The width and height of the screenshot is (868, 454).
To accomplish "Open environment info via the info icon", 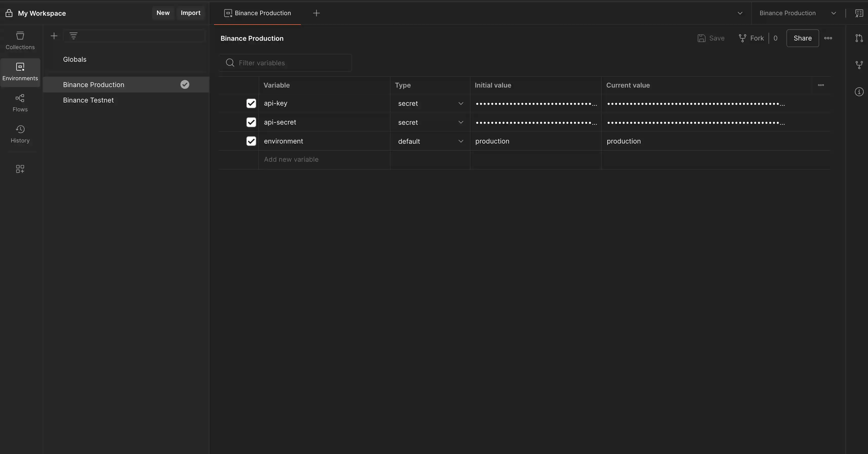I will click(x=859, y=91).
